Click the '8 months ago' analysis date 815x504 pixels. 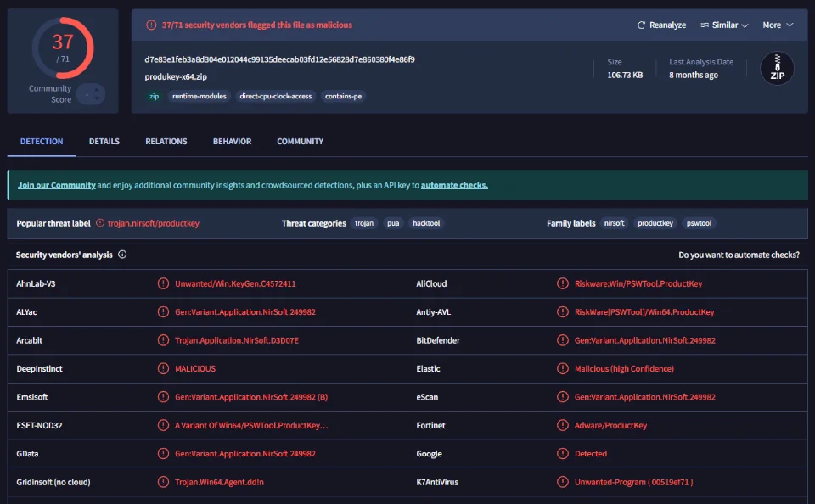(x=694, y=75)
